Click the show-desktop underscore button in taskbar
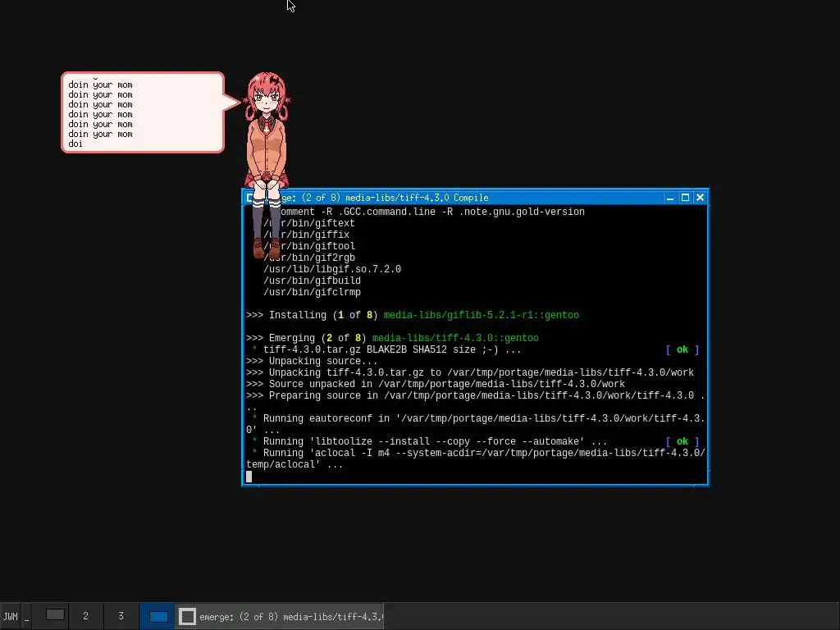 (x=27, y=617)
